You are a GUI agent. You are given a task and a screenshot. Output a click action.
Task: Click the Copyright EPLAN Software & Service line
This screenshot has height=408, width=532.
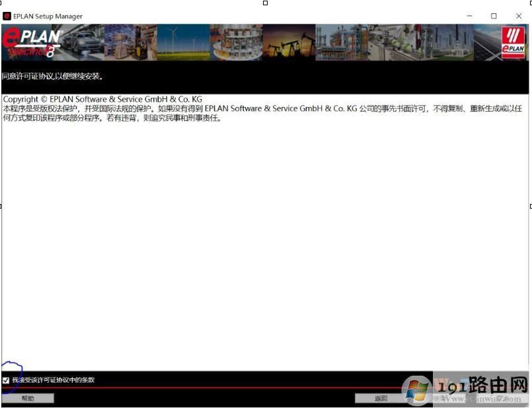click(x=102, y=99)
